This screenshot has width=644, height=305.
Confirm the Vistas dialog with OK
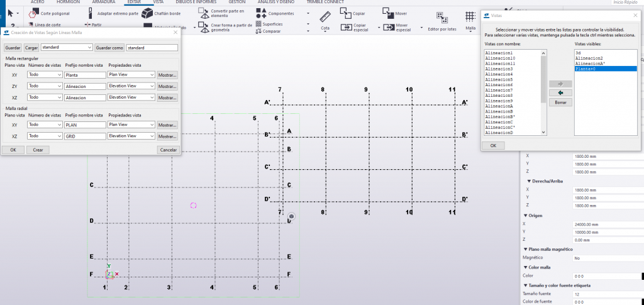coord(493,146)
